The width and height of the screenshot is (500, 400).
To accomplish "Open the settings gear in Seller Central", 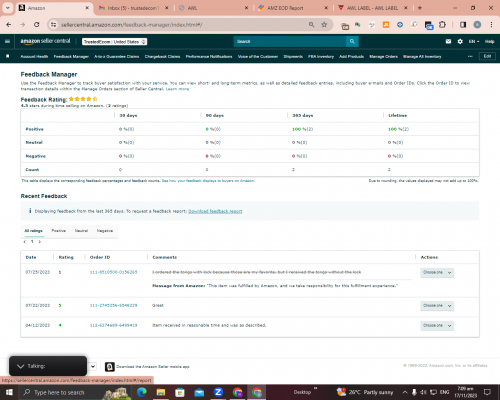I will pyautogui.click(x=460, y=41).
